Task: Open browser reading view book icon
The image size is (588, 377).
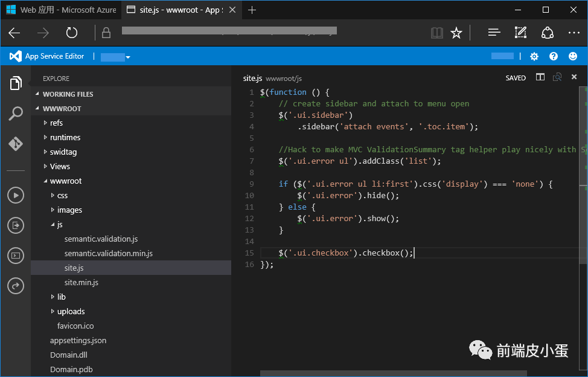Action: point(437,33)
